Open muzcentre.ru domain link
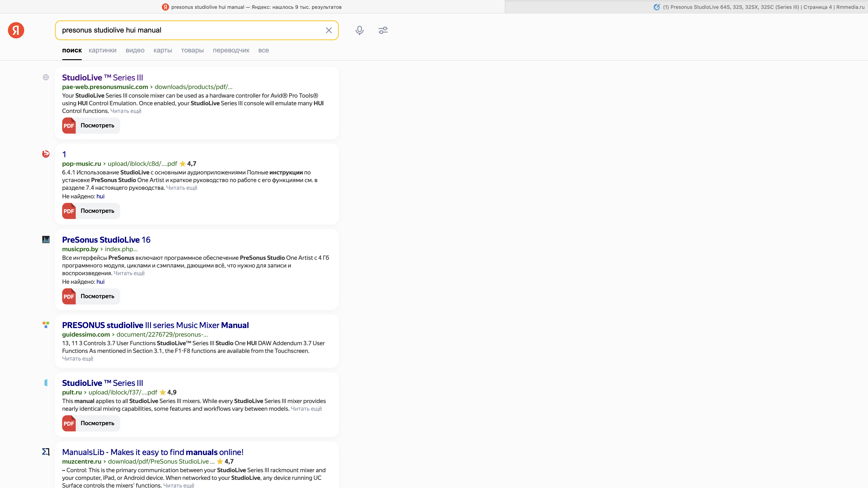 82,461
